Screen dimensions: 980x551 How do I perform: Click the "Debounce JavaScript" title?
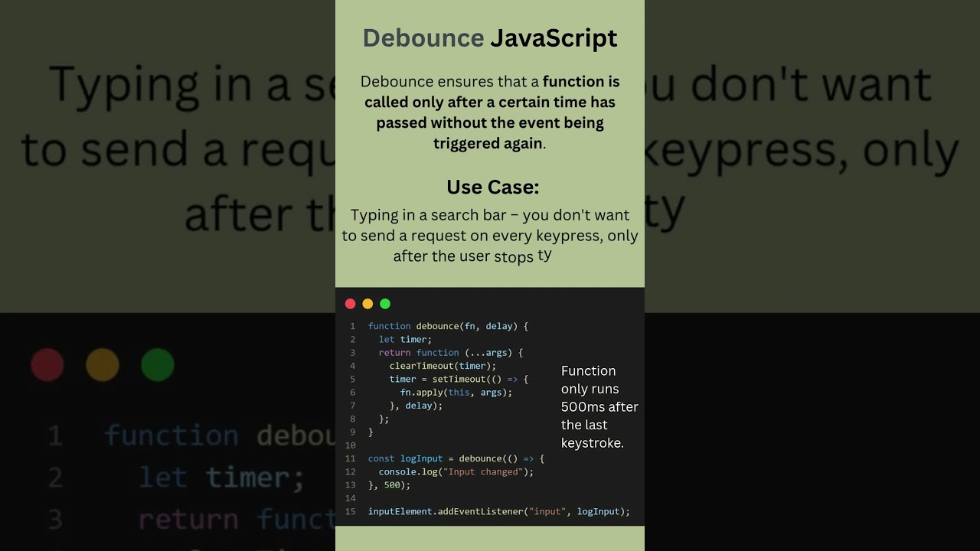[x=490, y=38]
